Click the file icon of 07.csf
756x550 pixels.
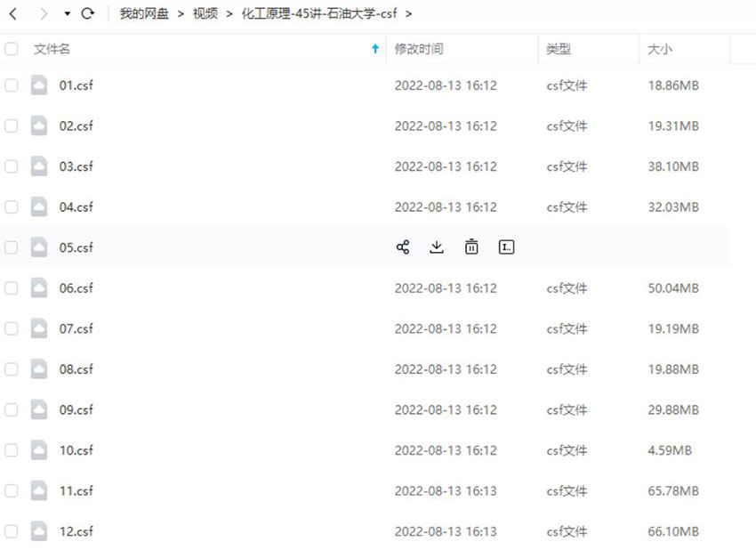pos(39,328)
